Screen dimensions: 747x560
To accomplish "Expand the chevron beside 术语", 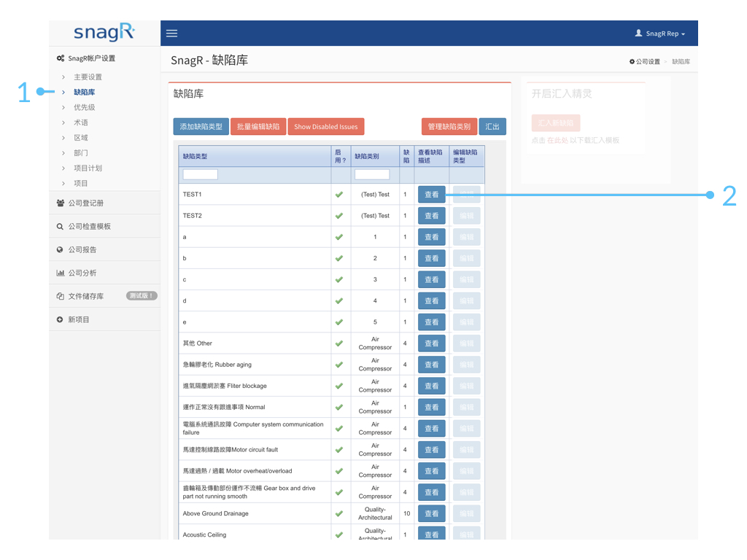I will pyautogui.click(x=63, y=122).
